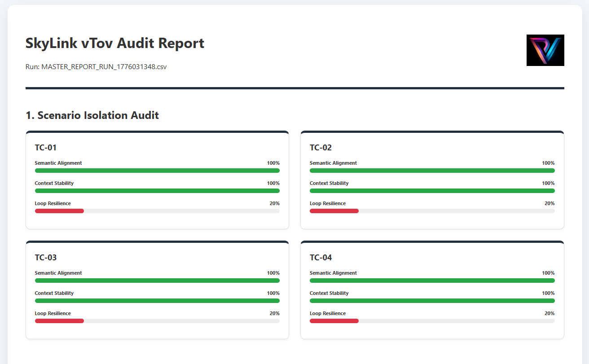Click TC-02 Context Stability progress bar
The image size is (589, 364).
tap(432, 191)
